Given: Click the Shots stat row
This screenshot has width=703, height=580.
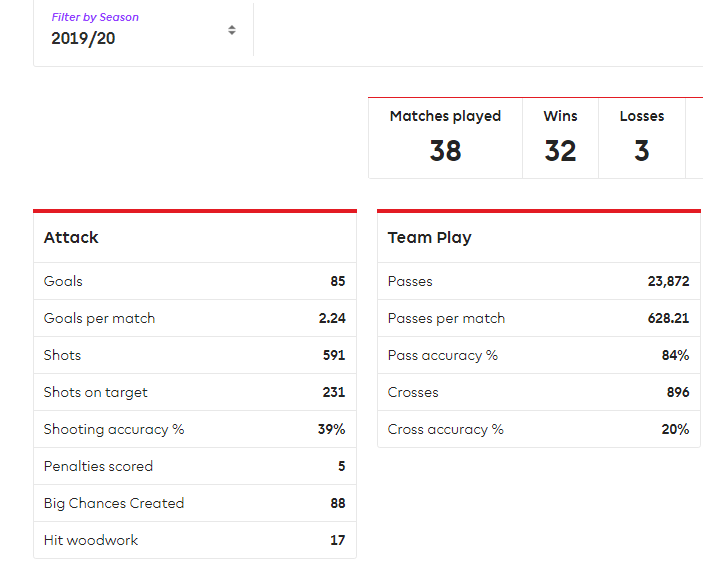Looking at the screenshot, I should pos(194,356).
